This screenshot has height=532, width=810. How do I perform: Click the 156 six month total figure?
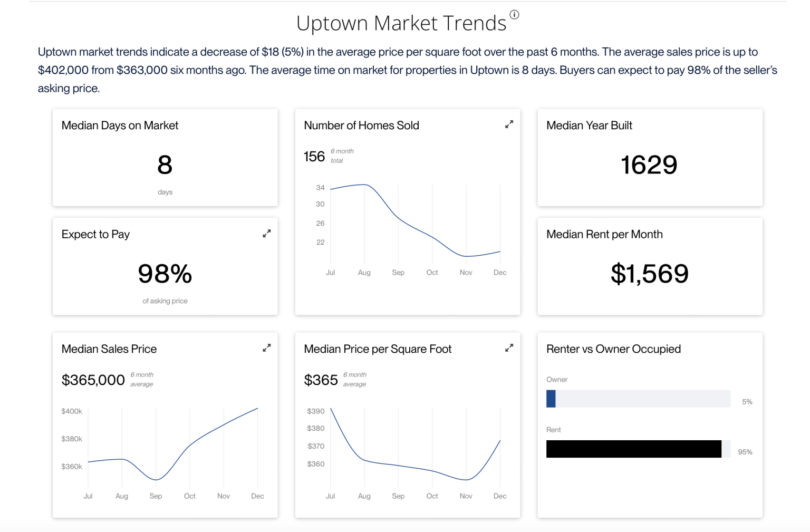(x=314, y=157)
